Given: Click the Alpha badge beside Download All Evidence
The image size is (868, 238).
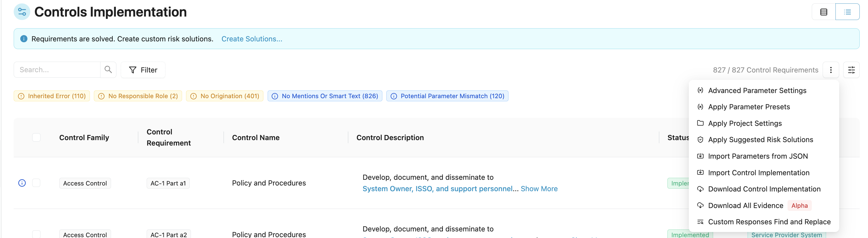Looking at the screenshot, I should click(x=799, y=205).
